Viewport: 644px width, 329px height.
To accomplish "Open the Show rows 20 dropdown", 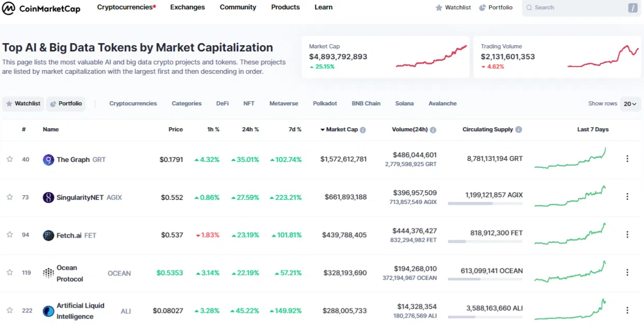I will click(631, 104).
